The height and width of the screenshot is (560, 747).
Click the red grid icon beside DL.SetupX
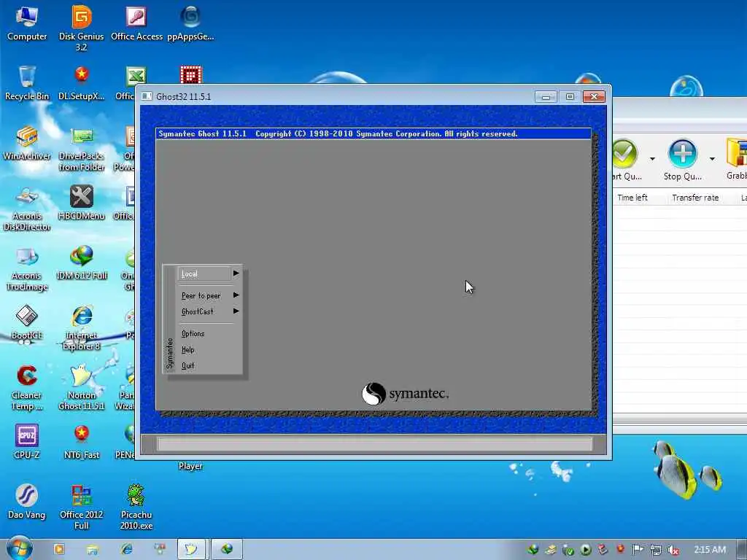[x=191, y=75]
